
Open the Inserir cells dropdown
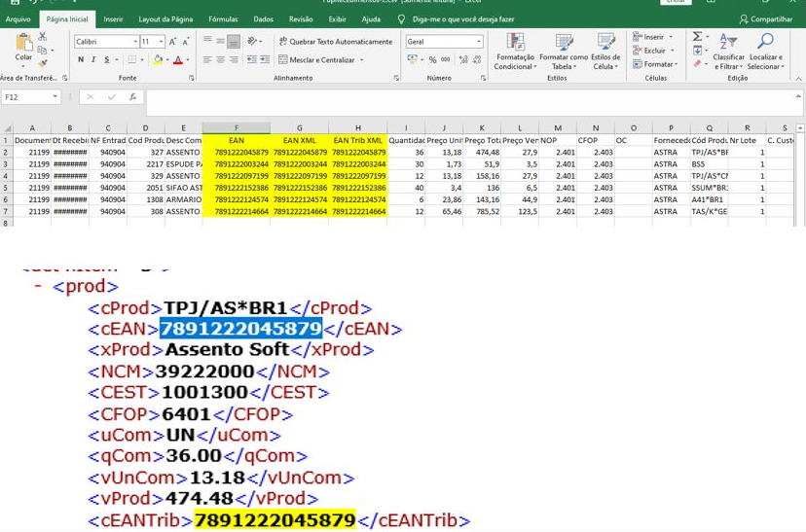pos(653,37)
